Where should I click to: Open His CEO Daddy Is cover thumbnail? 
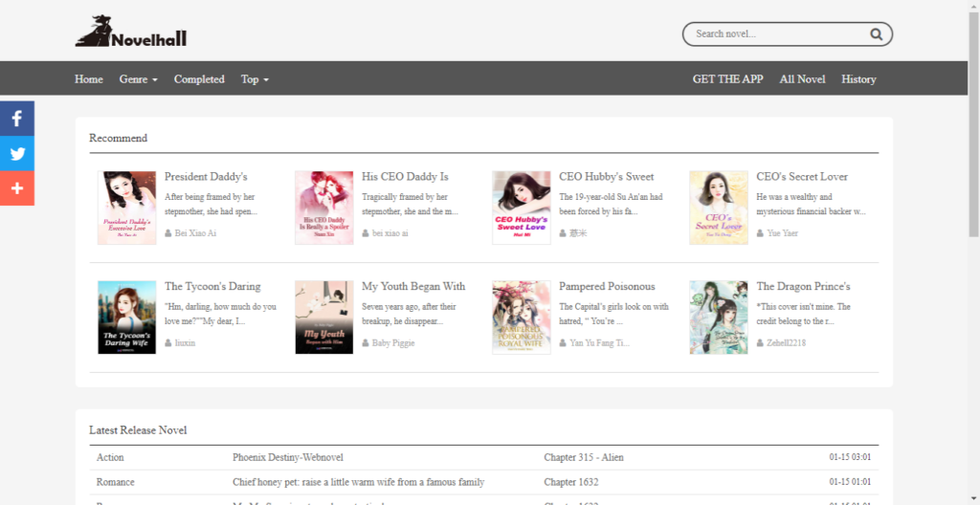pos(324,208)
